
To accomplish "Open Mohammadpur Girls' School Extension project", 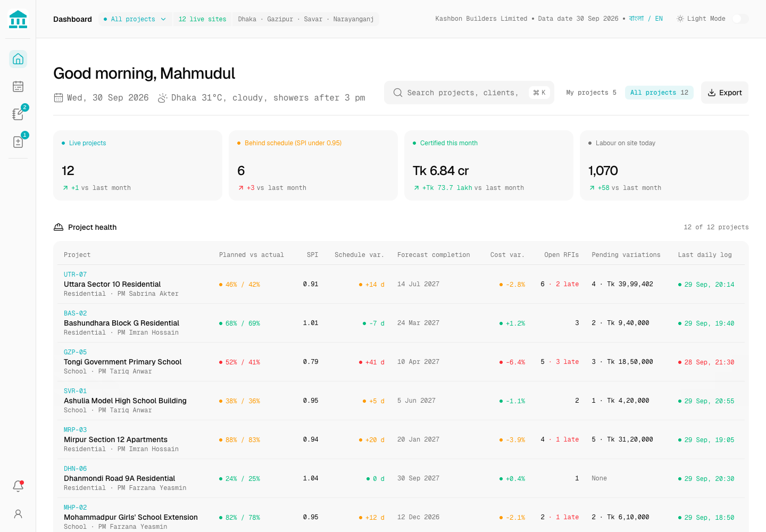I will pos(131,517).
